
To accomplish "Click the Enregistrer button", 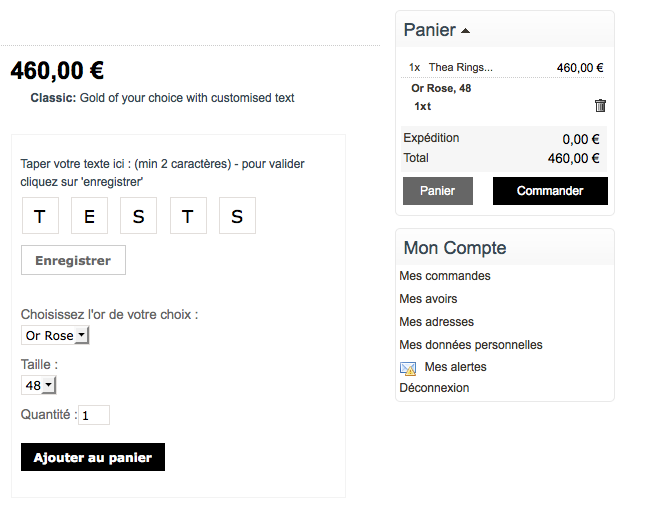I will 73,260.
